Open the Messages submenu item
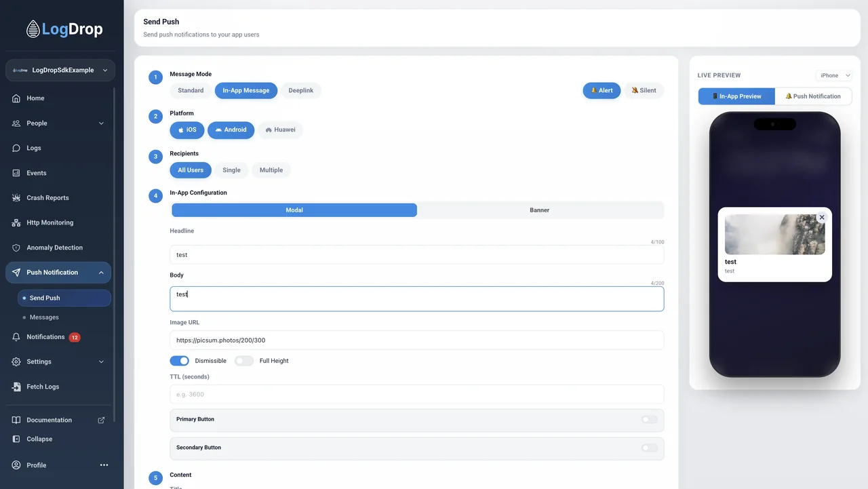Image resolution: width=868 pixels, height=489 pixels. coord(44,317)
